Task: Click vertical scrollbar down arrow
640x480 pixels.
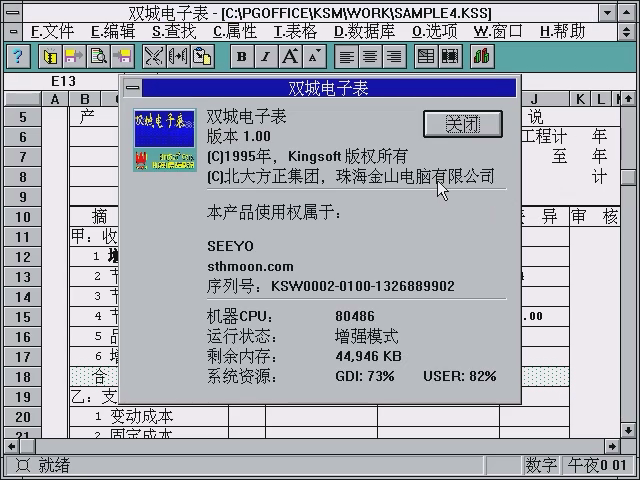Action: [628, 429]
